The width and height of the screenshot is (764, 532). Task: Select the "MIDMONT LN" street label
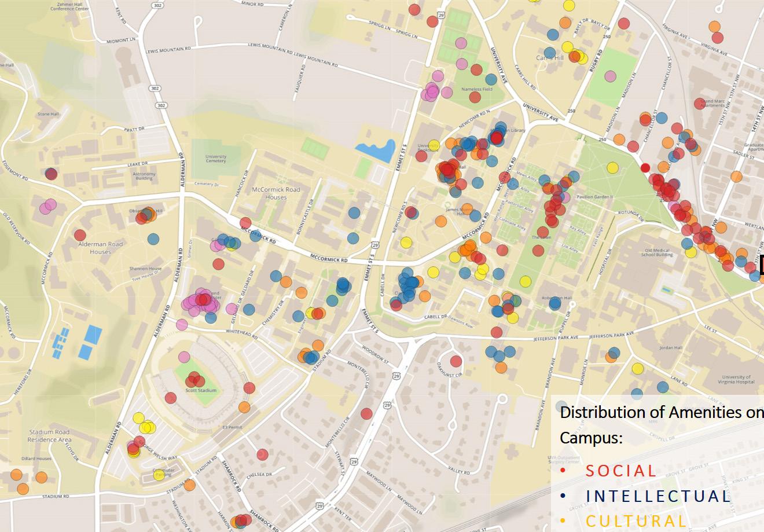122,41
